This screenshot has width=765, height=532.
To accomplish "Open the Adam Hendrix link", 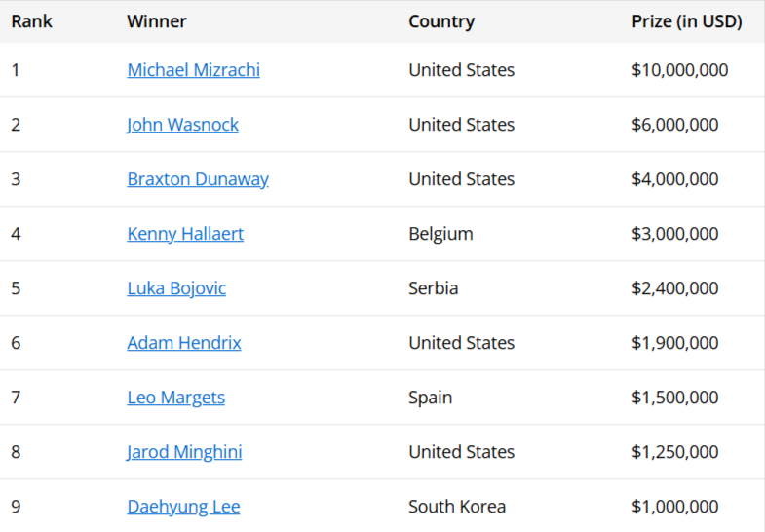I will pyautogui.click(x=184, y=343).
